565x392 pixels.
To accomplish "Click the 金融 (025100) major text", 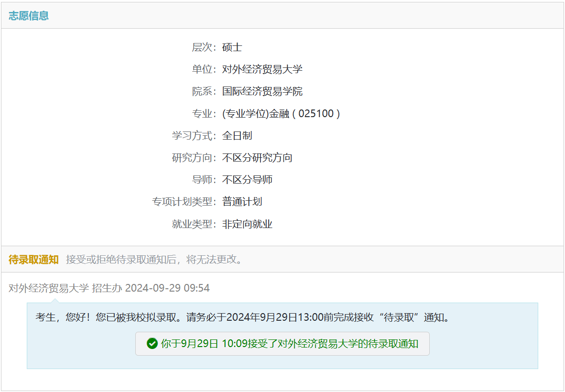I will pyautogui.click(x=281, y=114).
